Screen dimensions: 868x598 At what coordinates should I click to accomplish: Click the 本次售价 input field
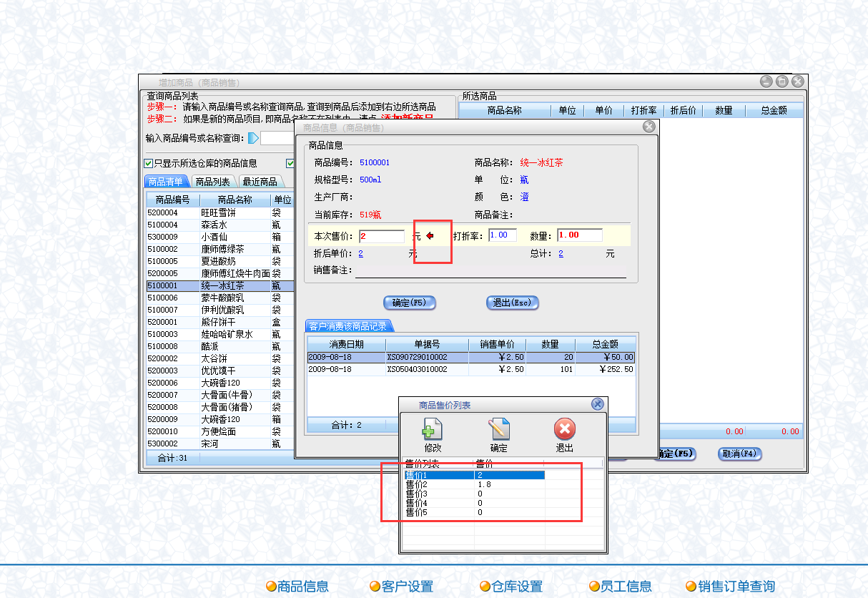(381, 235)
